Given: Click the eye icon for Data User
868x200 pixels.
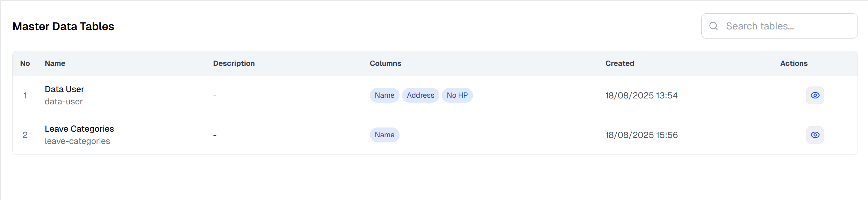Looking at the screenshot, I should [815, 95].
